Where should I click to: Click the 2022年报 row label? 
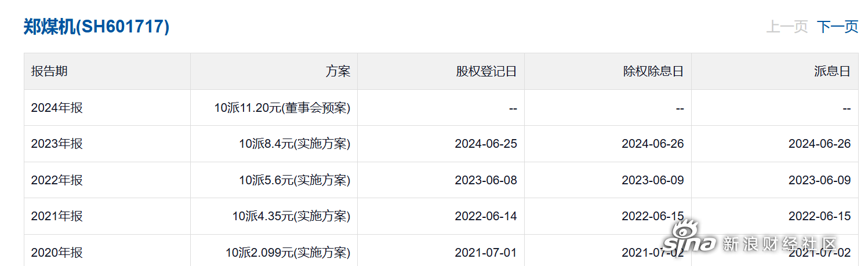57,180
